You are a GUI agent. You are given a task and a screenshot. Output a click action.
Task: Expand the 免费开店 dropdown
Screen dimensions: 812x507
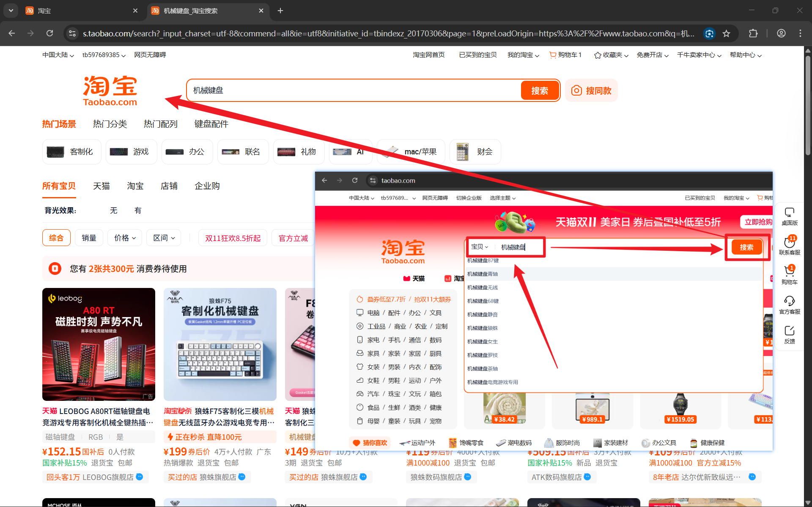[653, 55]
